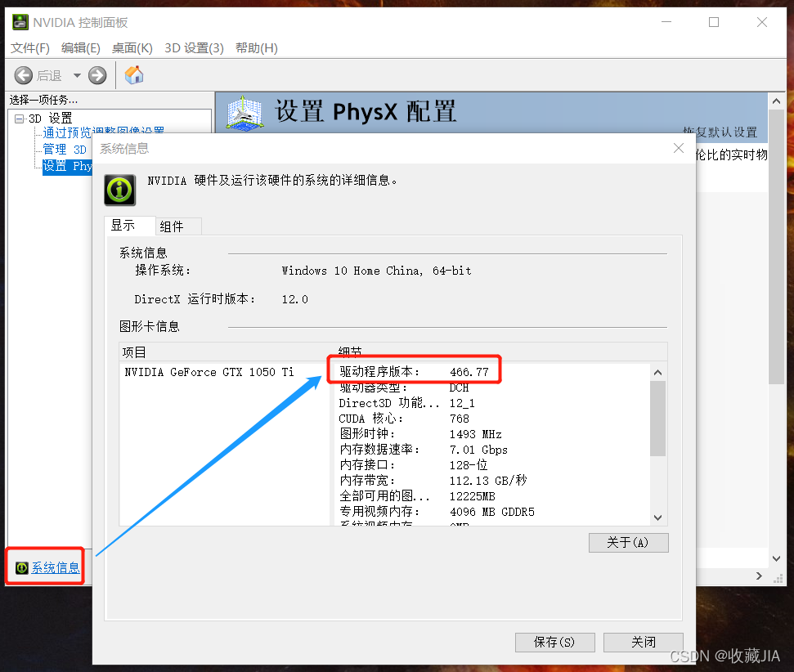Click the 驱动程序版本 466.77 row
Viewport: 794px width, 672px height.
click(x=414, y=372)
